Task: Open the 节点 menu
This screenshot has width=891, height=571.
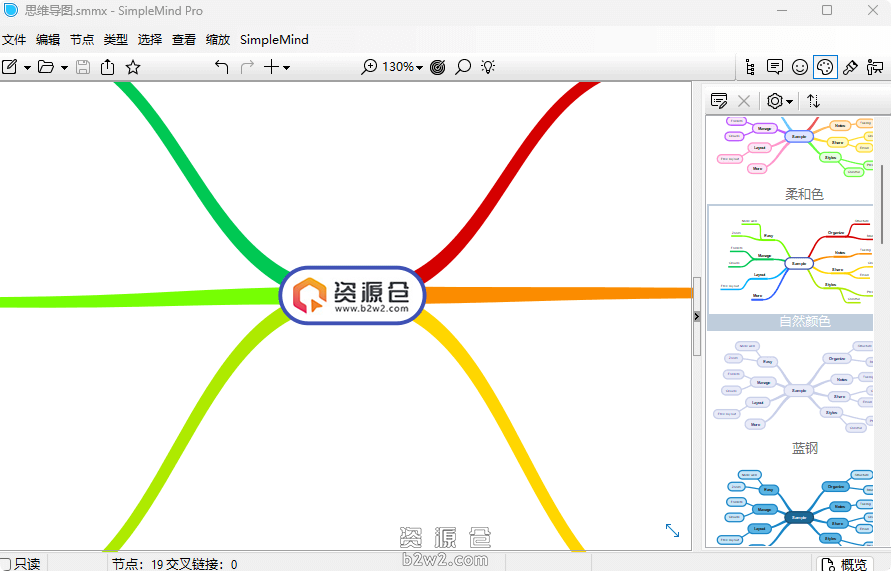Action: (82, 40)
